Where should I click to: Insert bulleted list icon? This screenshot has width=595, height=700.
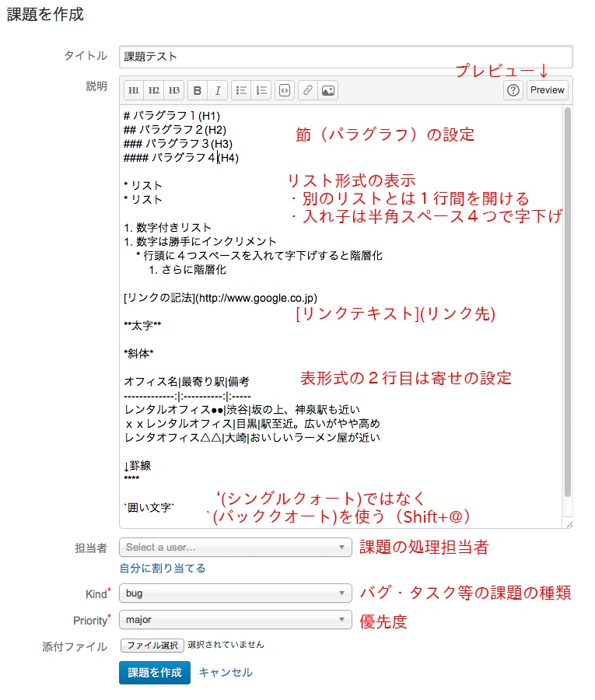pyautogui.click(x=241, y=91)
